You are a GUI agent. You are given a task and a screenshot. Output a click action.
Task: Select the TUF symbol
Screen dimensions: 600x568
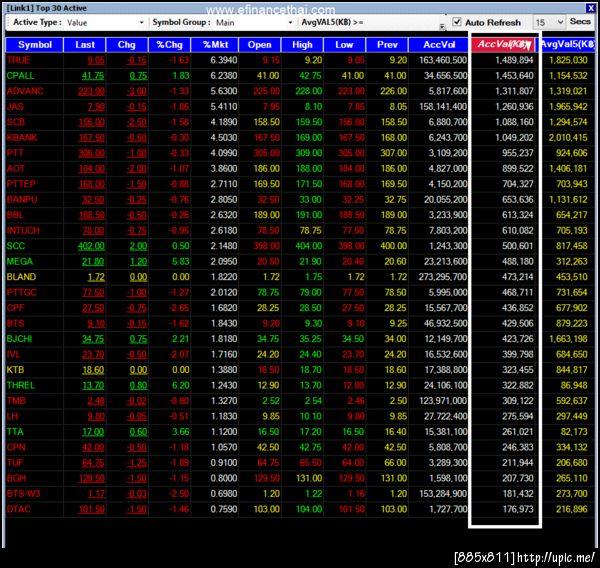tap(15, 463)
